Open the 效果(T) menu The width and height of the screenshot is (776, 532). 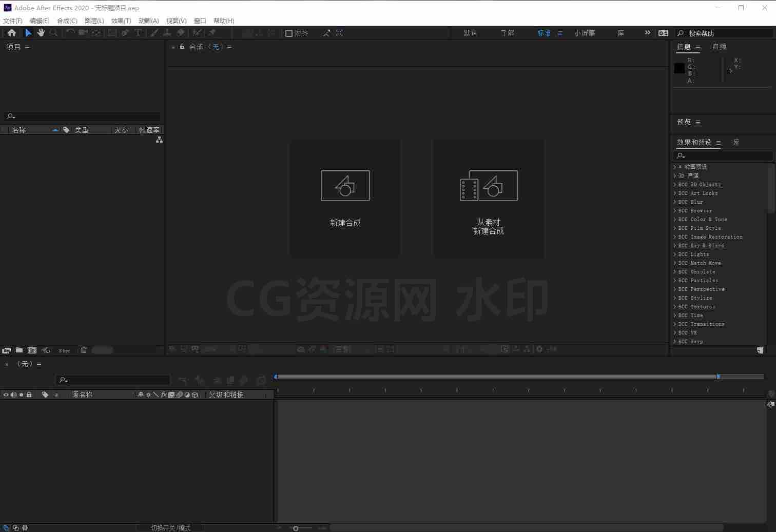121,21
